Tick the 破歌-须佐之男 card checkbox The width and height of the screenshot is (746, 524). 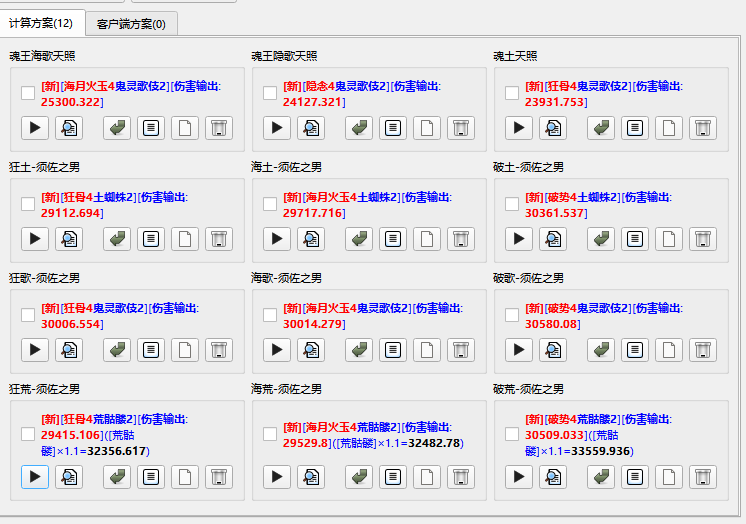[x=512, y=315]
